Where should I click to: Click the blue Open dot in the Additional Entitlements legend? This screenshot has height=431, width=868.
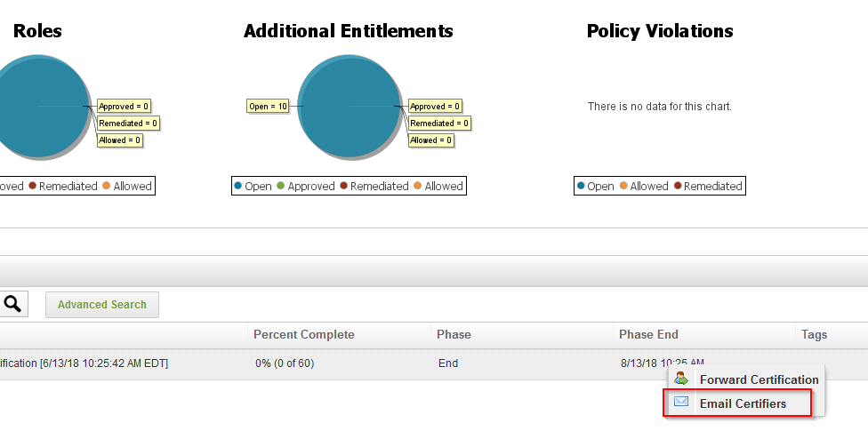(237, 187)
